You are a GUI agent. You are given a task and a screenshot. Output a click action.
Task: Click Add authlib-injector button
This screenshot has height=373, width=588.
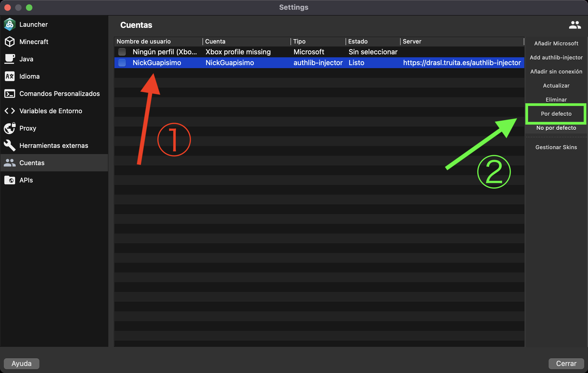pos(556,58)
